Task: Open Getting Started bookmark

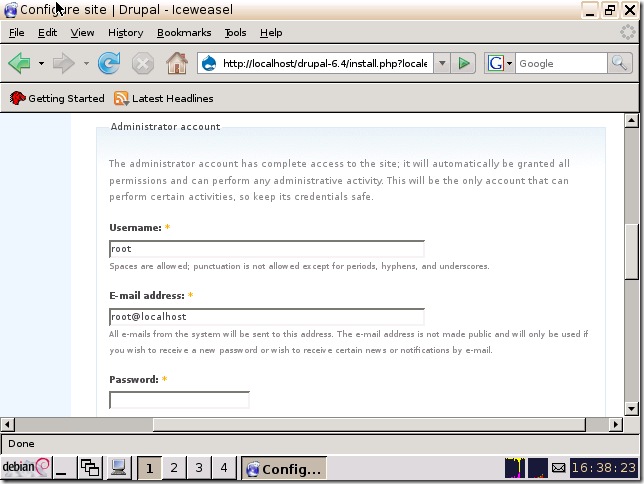Action: click(57, 98)
